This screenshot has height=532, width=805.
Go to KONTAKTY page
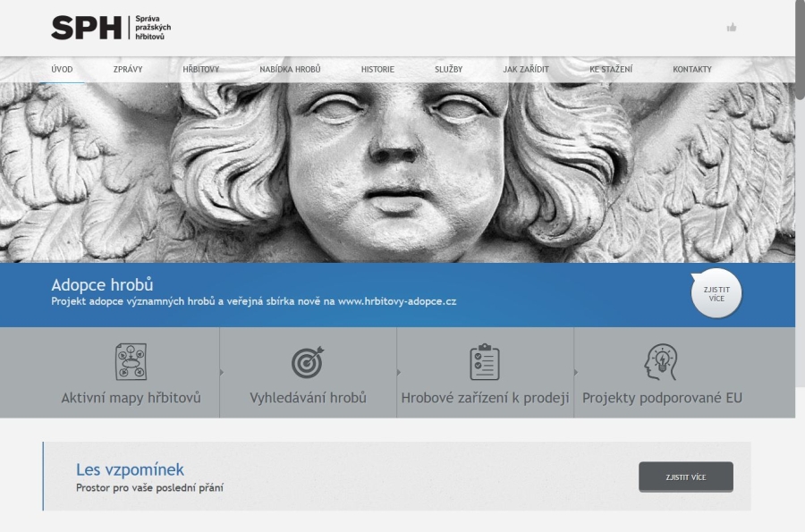pos(692,70)
